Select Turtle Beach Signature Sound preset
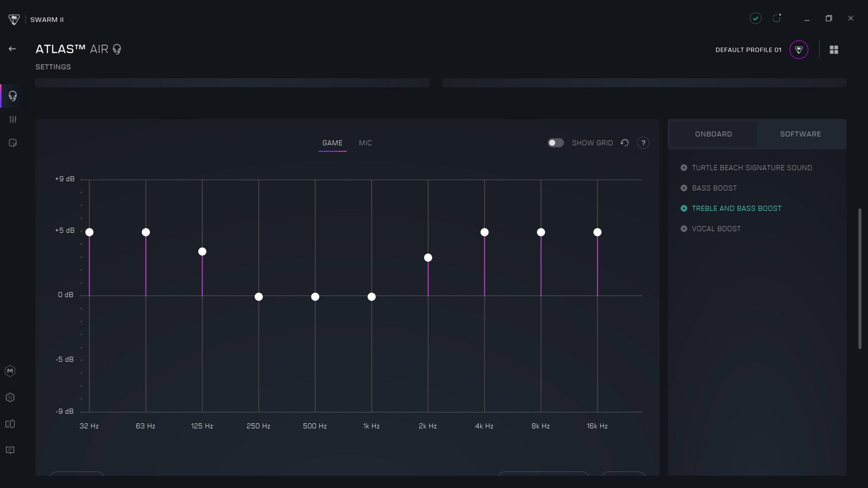 [x=751, y=168]
